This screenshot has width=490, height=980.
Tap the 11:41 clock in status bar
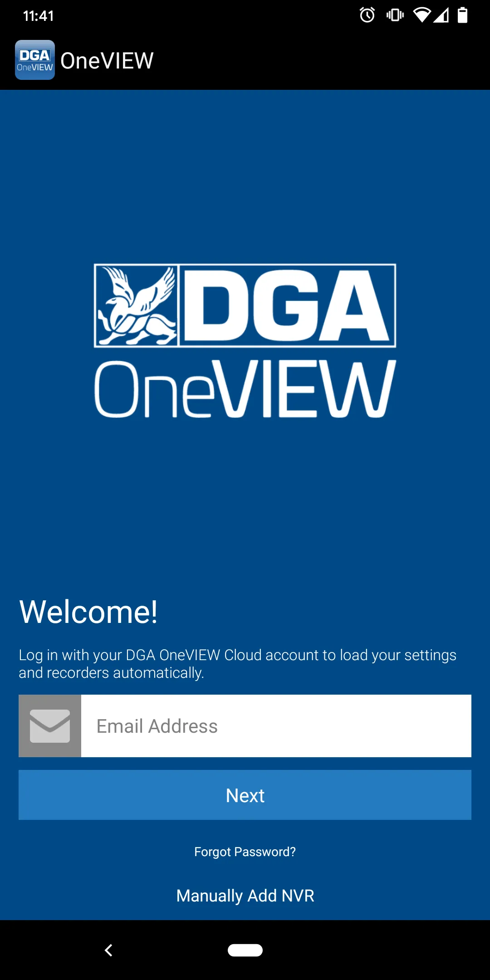pos(39,16)
